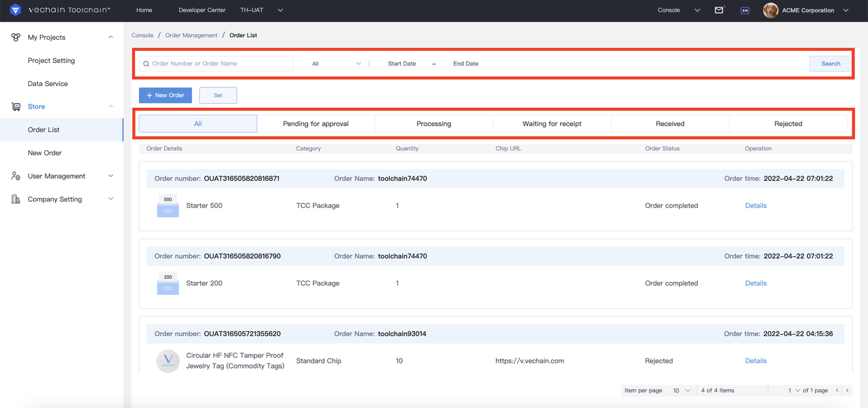Screen dimensions: 868x408
Task: Click order time 2022-04-22 04:15:36
Action: (798, 334)
